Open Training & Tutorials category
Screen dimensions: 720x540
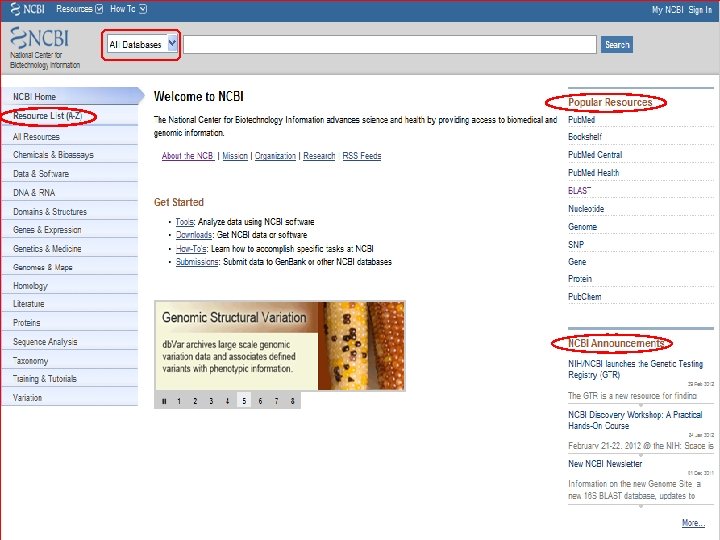pos(70,379)
